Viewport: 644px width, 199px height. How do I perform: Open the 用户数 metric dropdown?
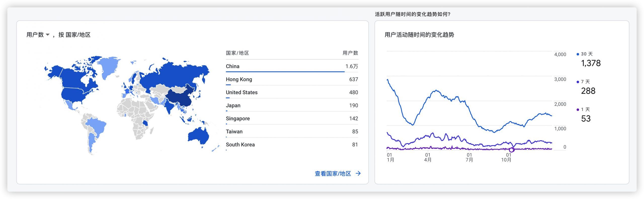[x=38, y=35]
